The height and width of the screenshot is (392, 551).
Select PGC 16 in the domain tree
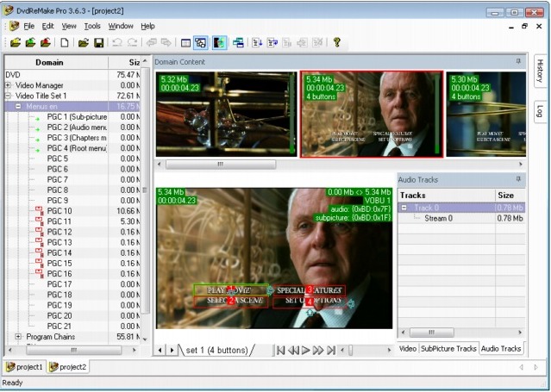pyautogui.click(x=59, y=274)
